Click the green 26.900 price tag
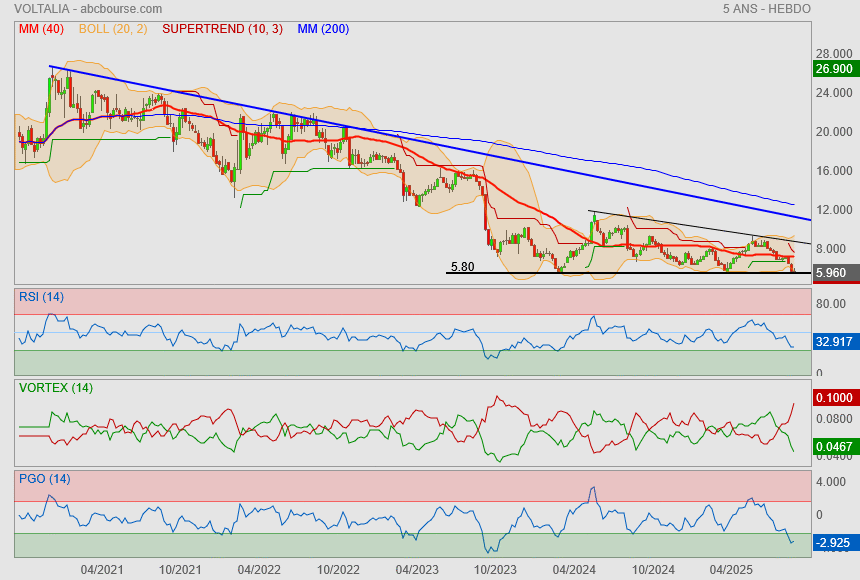The width and height of the screenshot is (860, 580). click(834, 69)
